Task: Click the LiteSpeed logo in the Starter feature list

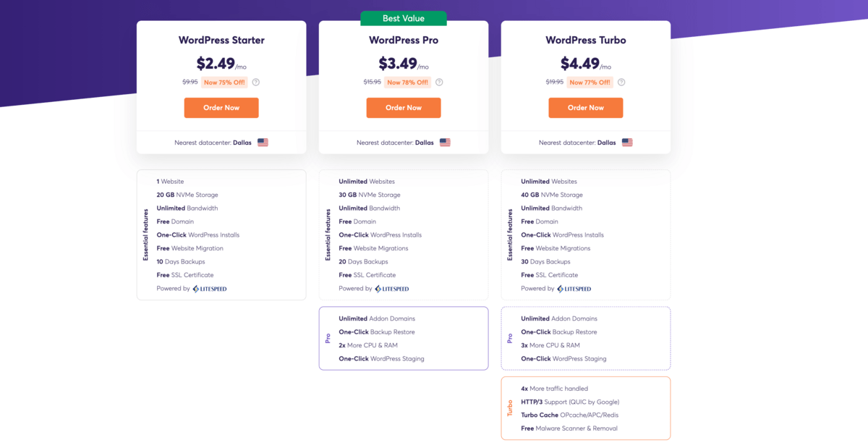Action: coord(210,288)
